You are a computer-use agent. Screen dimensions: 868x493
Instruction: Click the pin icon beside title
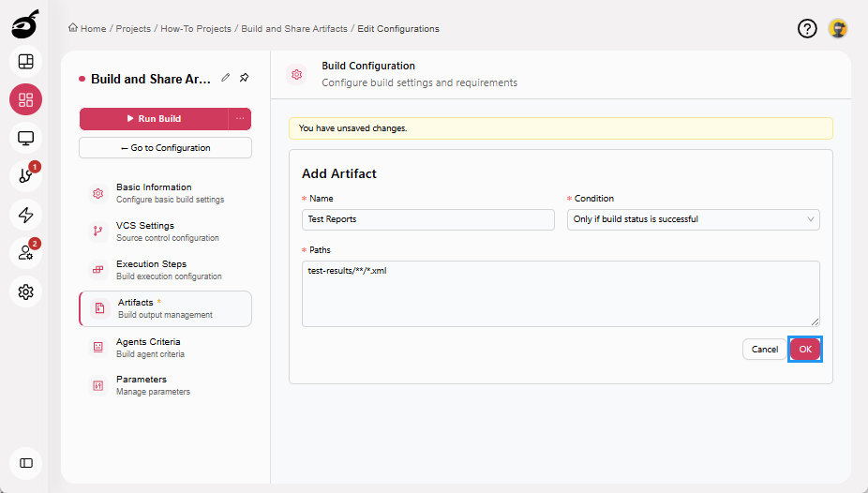coord(244,78)
